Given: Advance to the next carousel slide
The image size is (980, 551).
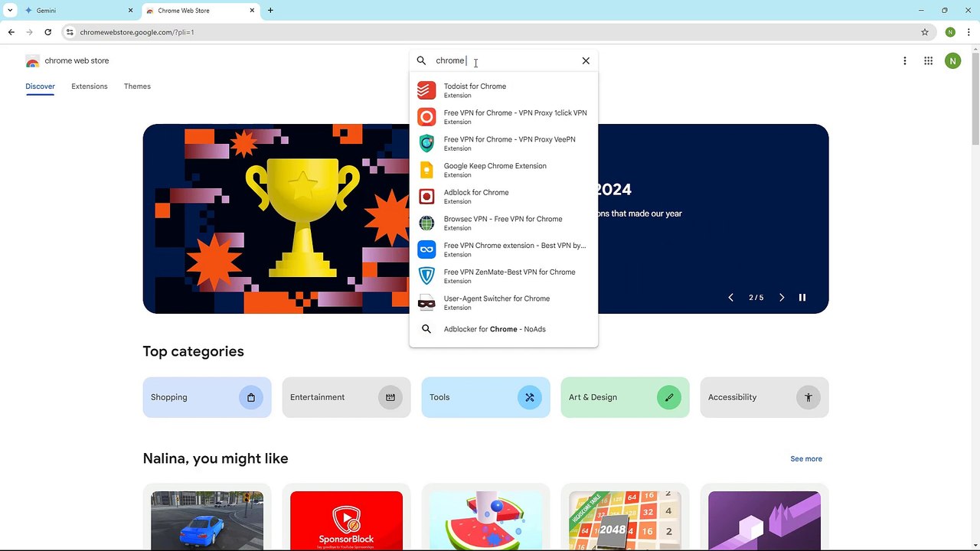Looking at the screenshot, I should coord(782,298).
